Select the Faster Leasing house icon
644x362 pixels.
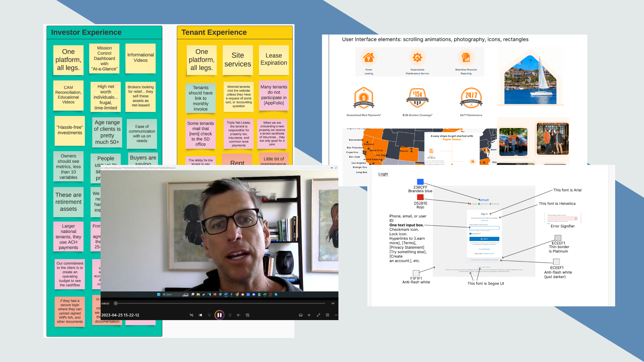[x=369, y=58]
